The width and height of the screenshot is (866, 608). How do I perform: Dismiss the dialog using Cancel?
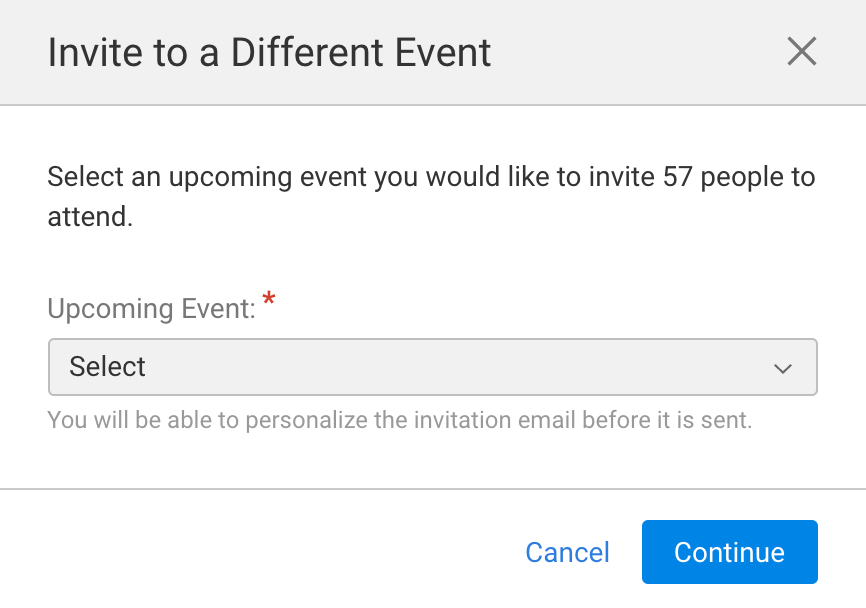567,552
